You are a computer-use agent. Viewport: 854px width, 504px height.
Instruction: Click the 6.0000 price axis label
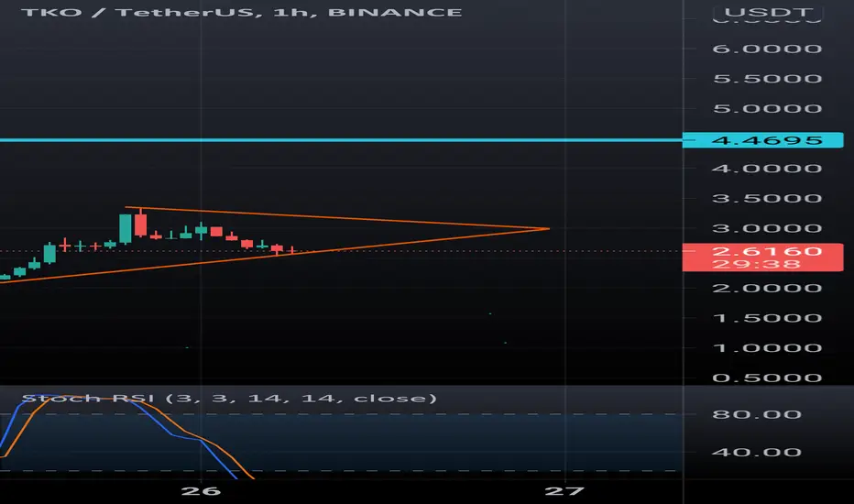coord(767,49)
